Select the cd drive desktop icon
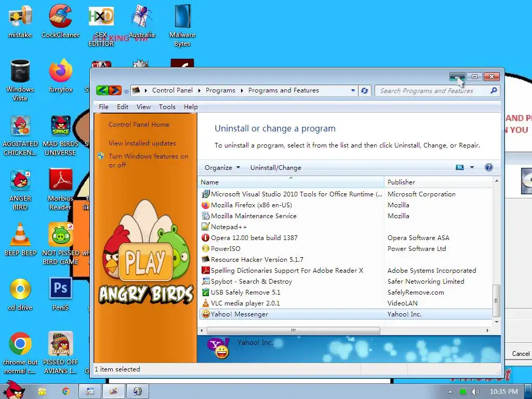The image size is (532, 399). tap(20, 295)
